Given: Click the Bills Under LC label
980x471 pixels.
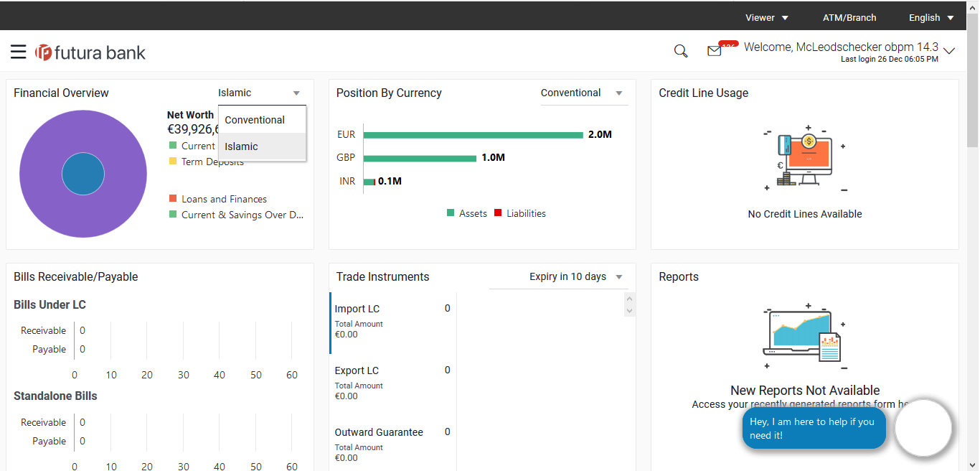Looking at the screenshot, I should [x=50, y=304].
